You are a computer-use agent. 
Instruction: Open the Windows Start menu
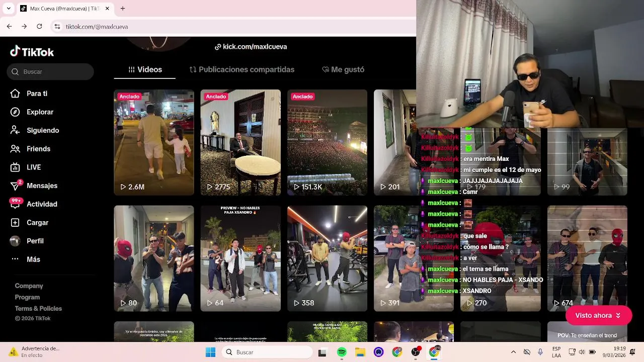[x=210, y=352]
